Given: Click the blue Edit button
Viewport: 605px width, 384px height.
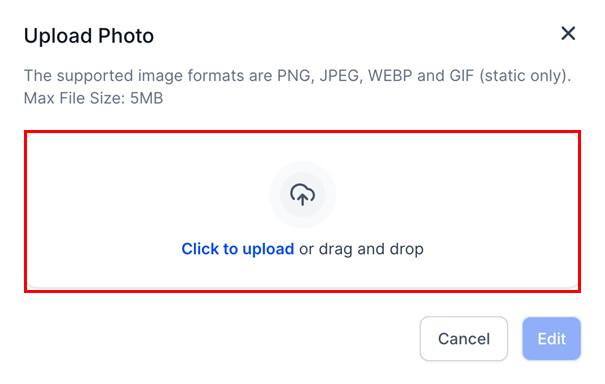Looking at the screenshot, I should pos(551,338).
